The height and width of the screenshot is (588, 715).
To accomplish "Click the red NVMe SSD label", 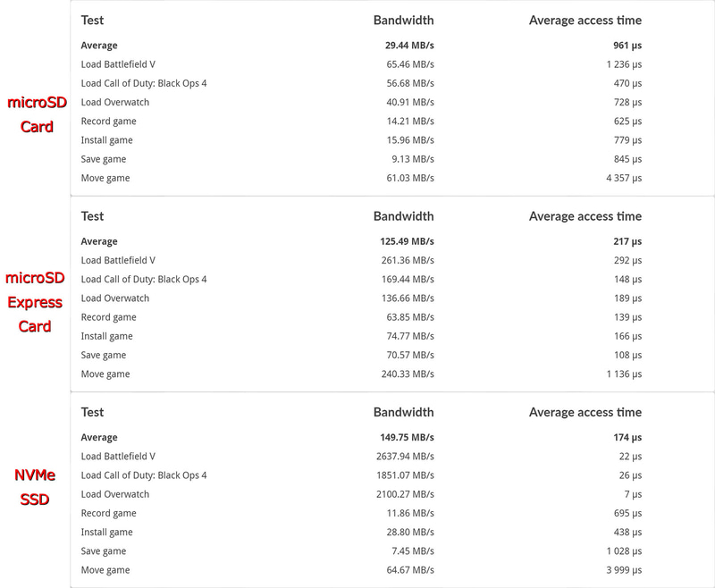I will click(35, 487).
